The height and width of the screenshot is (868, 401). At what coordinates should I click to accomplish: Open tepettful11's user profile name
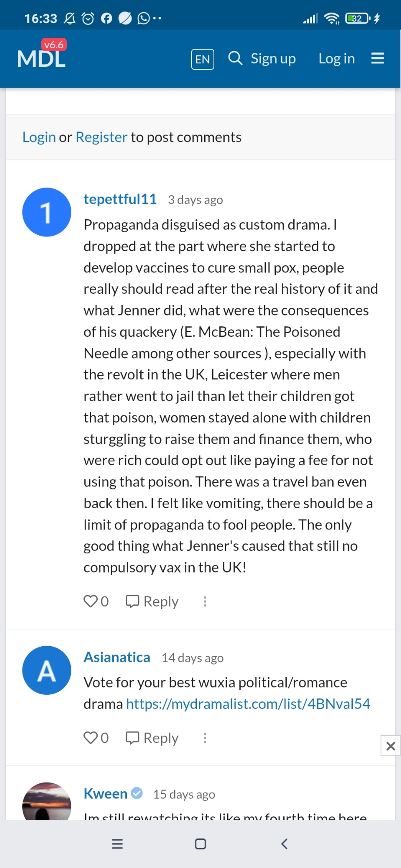120,199
